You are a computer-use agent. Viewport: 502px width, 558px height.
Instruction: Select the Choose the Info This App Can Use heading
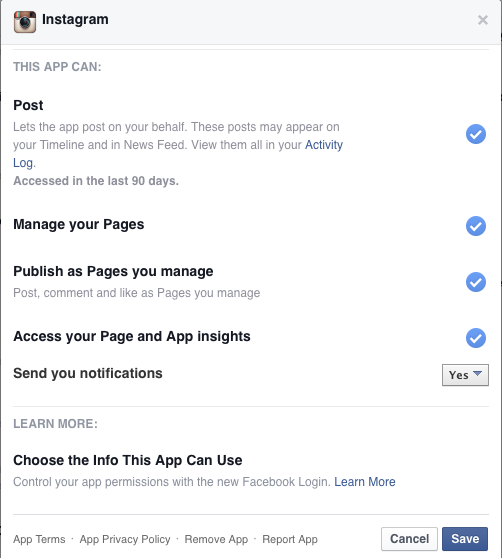128,460
